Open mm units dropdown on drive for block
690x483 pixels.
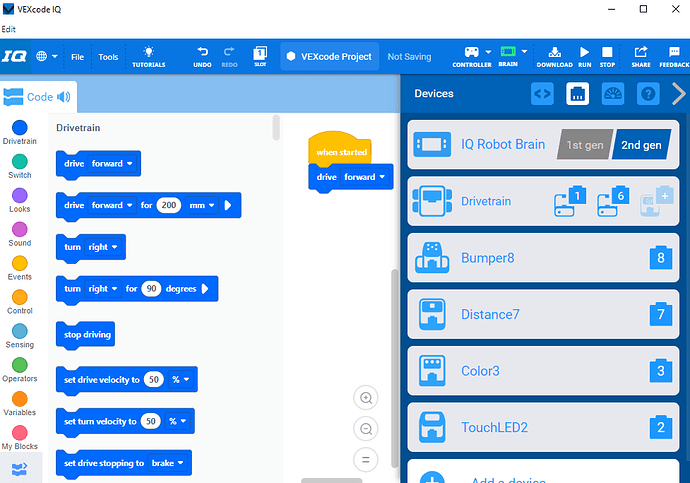point(202,205)
